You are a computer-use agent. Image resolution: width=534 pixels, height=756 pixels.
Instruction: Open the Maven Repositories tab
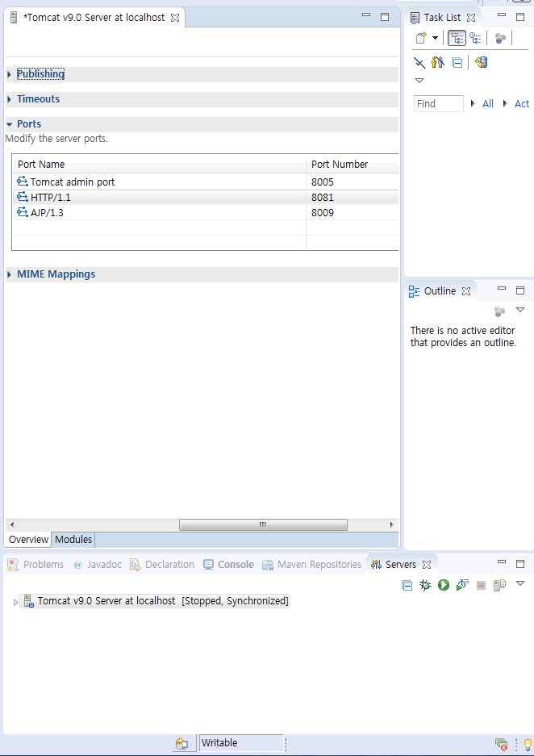point(312,565)
